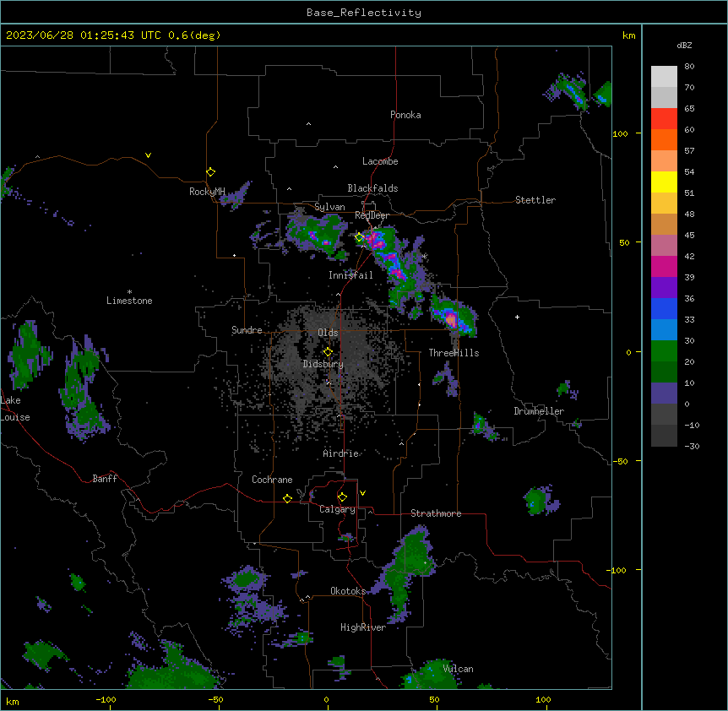Click the km unit label at bottom left
Image resolution: width=728 pixels, height=711 pixels.
[13, 701]
